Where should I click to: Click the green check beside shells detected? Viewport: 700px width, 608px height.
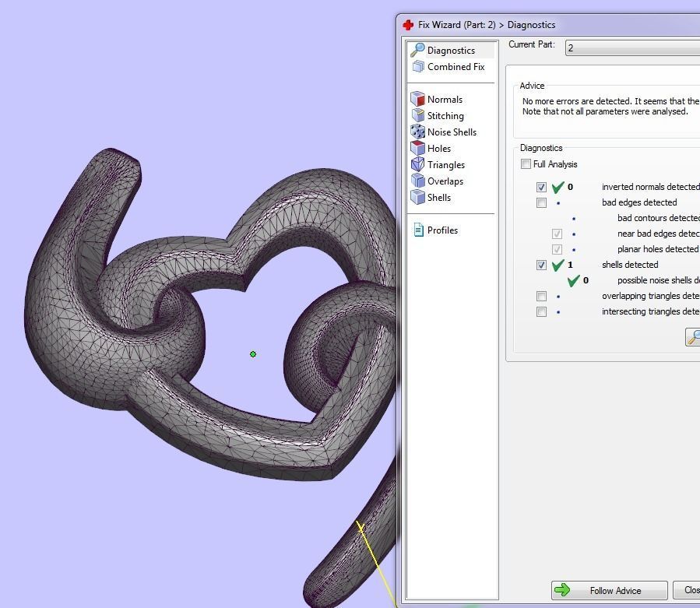(x=558, y=265)
